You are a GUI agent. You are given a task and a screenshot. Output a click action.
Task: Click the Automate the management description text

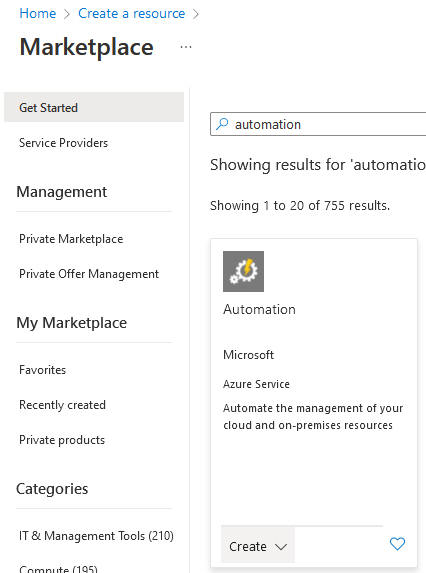point(313,417)
